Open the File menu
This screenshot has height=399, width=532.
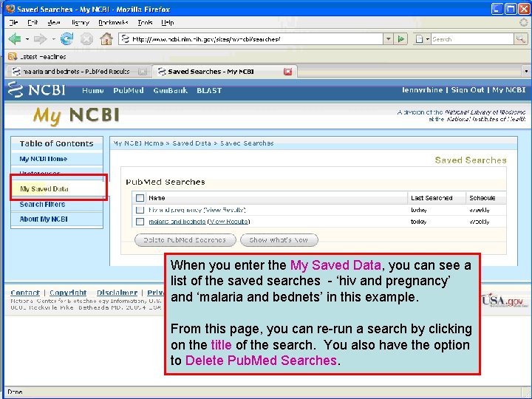click(x=13, y=23)
